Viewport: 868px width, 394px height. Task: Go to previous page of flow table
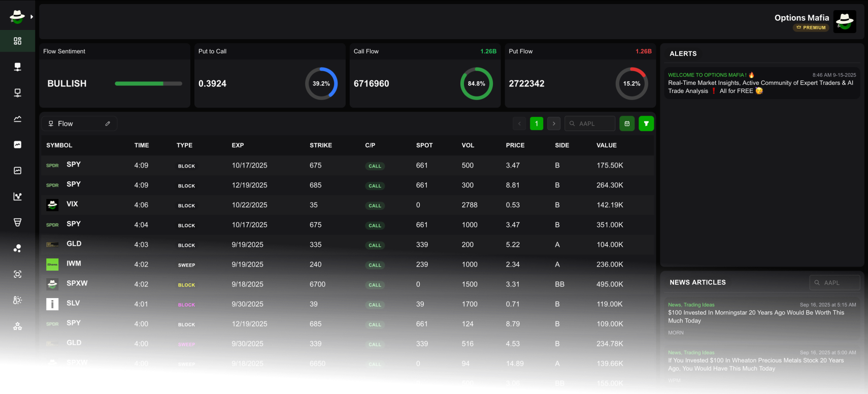tap(519, 124)
